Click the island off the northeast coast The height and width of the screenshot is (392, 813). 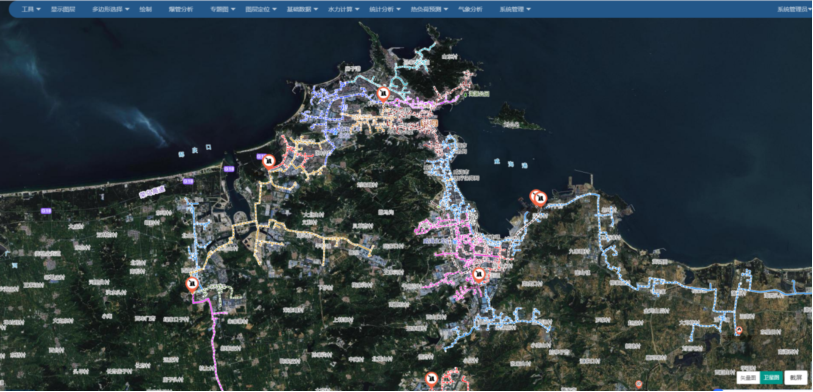pos(515,118)
